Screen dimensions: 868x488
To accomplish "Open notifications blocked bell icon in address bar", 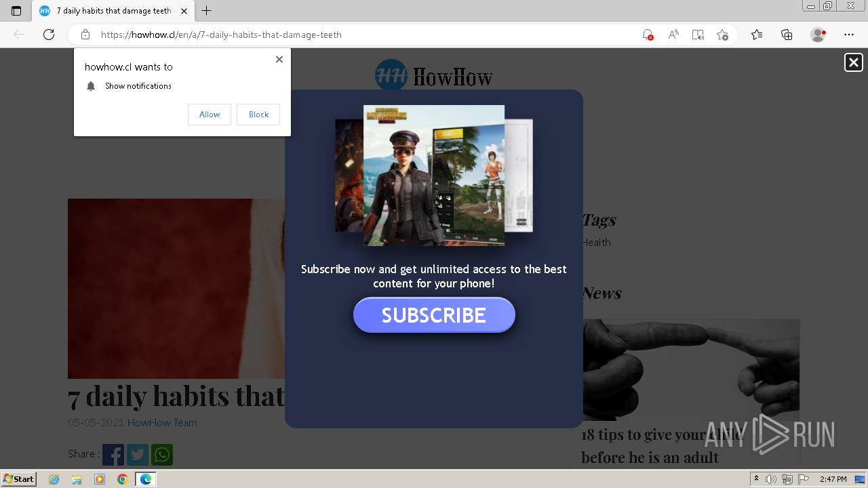I will [648, 35].
